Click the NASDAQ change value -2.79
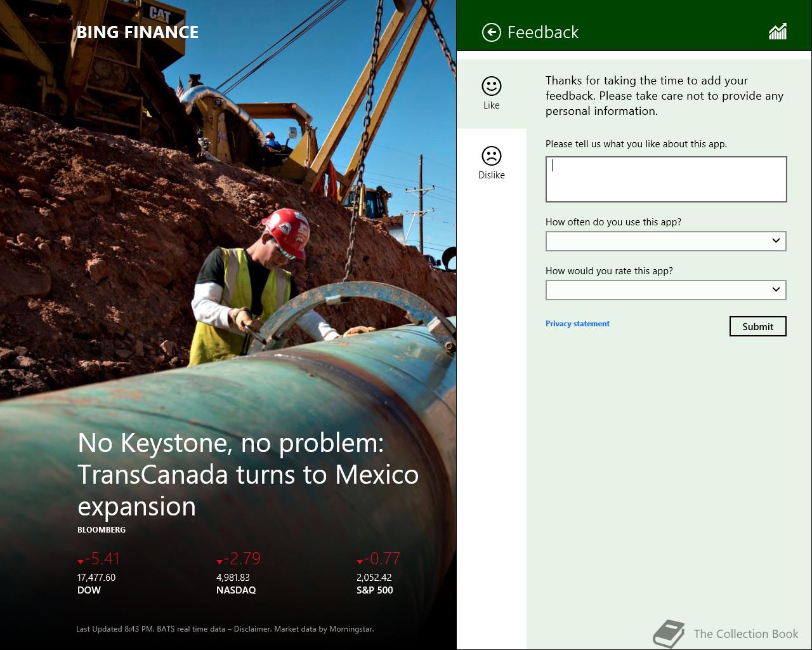The image size is (812, 650). 239,559
